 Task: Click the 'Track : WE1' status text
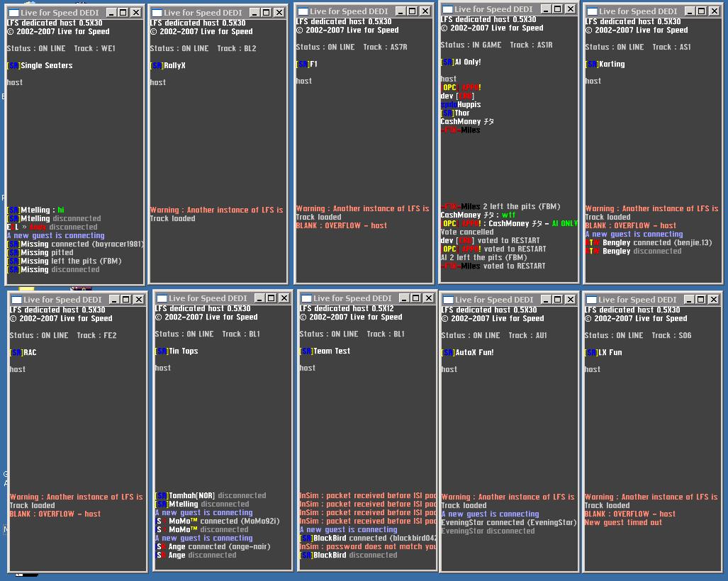tap(95, 48)
